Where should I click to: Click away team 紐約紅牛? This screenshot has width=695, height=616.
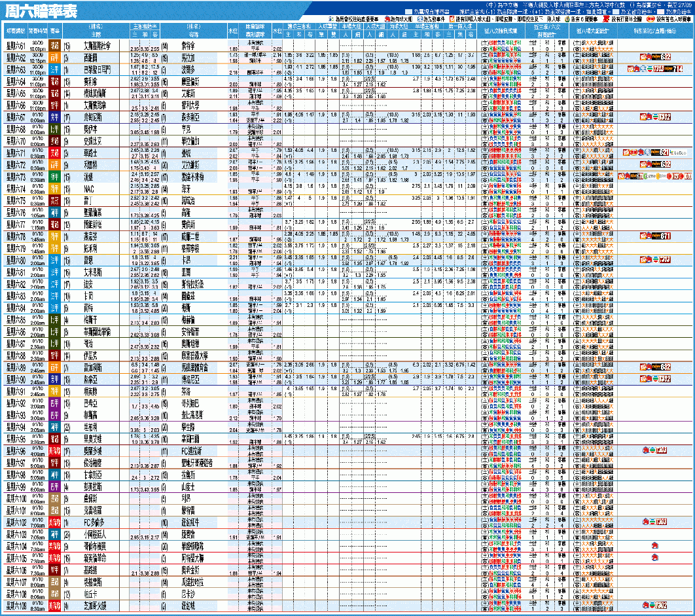coord(190,522)
